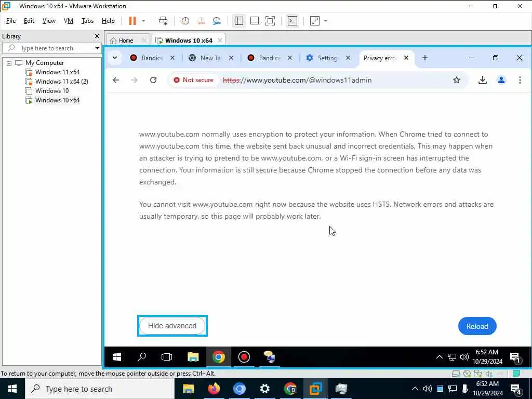Open the Chrome downloads icon
Screen dimensions: 532x399
point(483,80)
